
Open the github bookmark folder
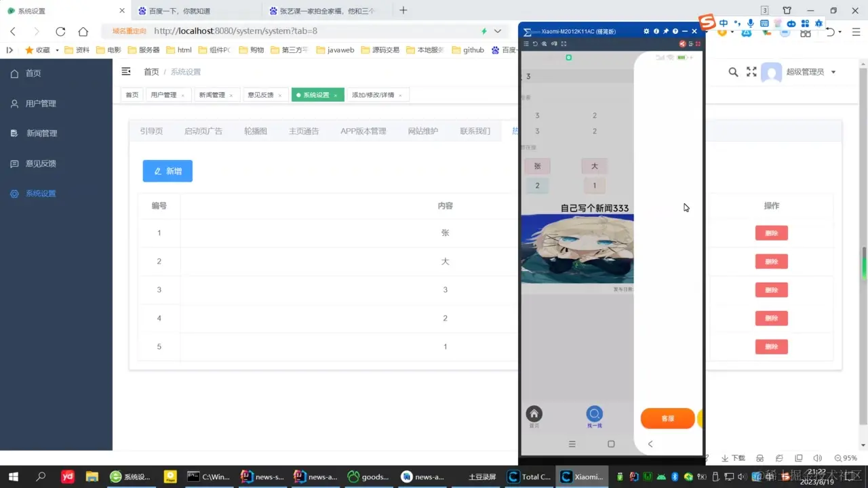[468, 50]
